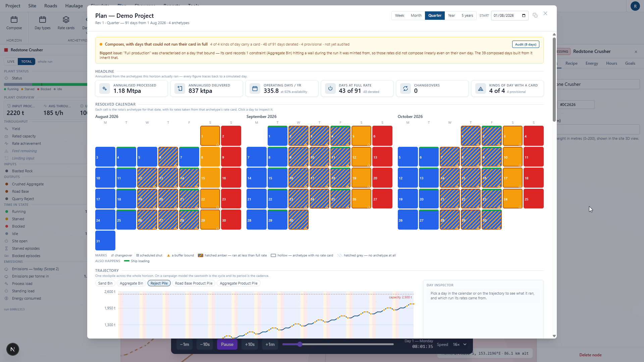Click Emissions today cloud icon

[x=6, y=269]
